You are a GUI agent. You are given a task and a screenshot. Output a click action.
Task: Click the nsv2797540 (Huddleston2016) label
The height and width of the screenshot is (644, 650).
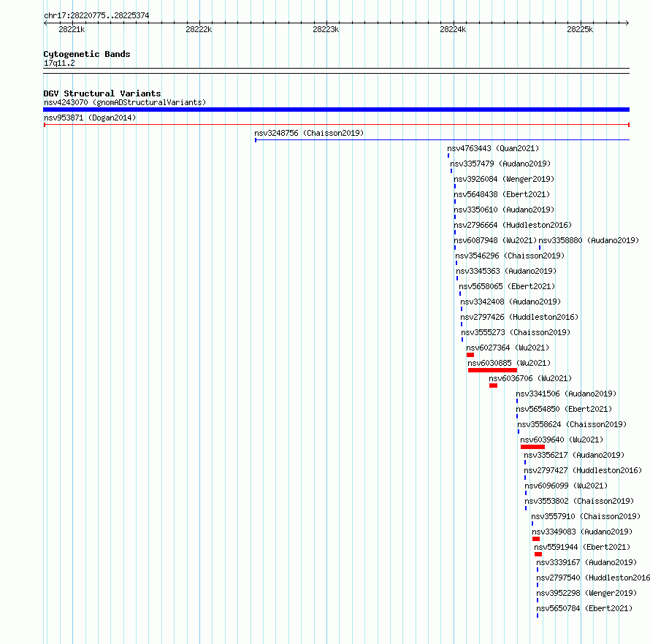point(593,578)
